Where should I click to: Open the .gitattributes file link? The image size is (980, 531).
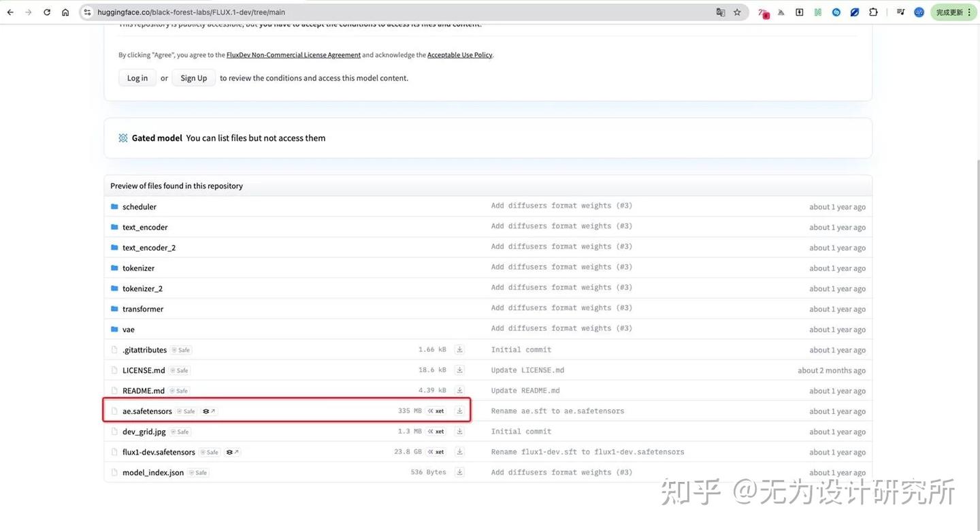pyautogui.click(x=144, y=350)
